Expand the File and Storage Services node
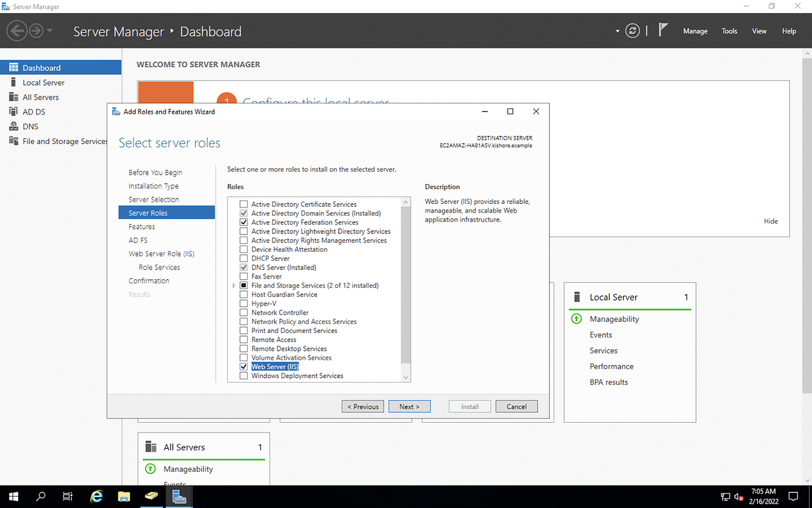This screenshot has width=812, height=508. point(234,285)
